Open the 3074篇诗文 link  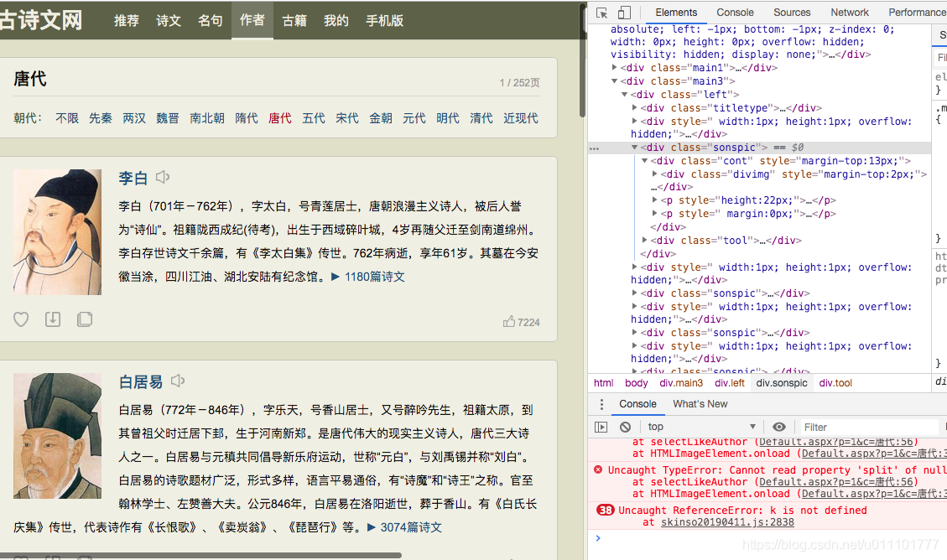point(411,526)
